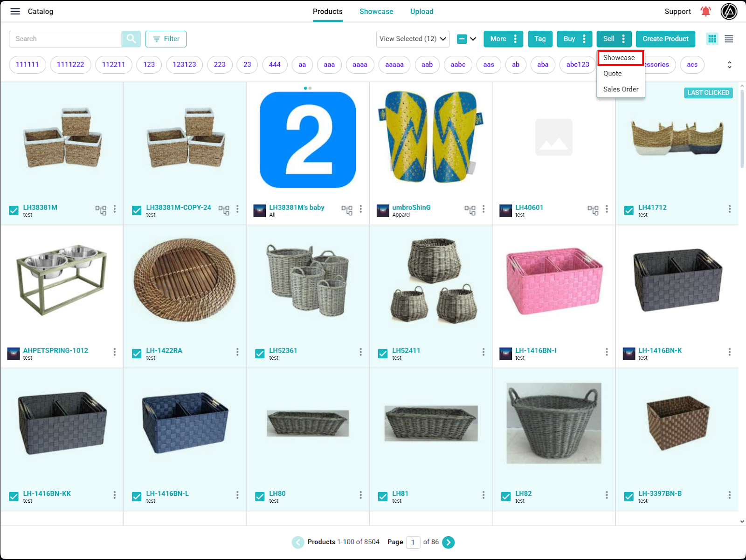Open variants icon for LH38381M's baby
This screenshot has height=560, width=746.
pyautogui.click(x=347, y=210)
